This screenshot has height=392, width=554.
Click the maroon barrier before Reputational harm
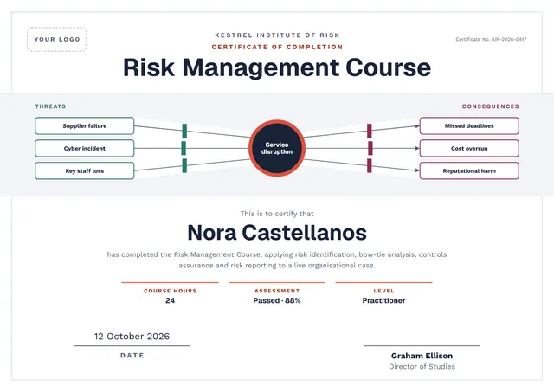(370, 165)
